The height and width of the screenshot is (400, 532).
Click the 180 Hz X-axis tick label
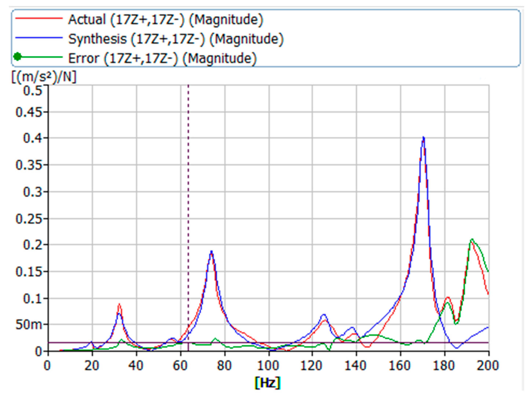click(444, 366)
